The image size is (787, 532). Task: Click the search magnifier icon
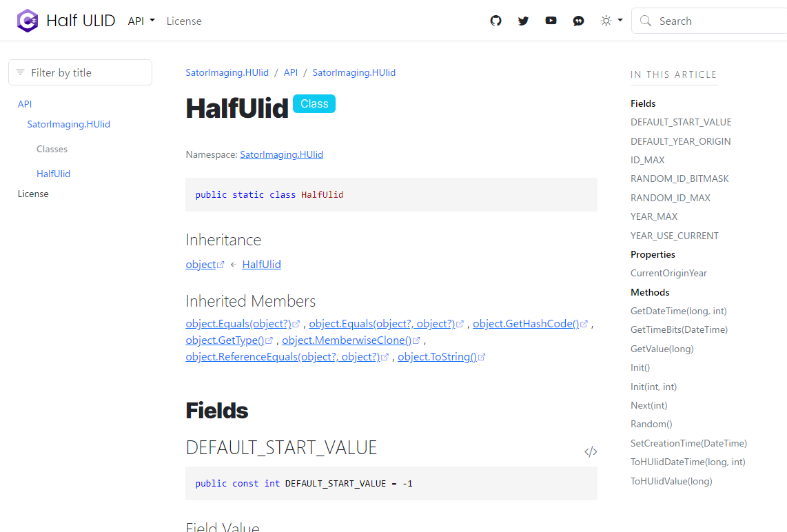point(646,21)
